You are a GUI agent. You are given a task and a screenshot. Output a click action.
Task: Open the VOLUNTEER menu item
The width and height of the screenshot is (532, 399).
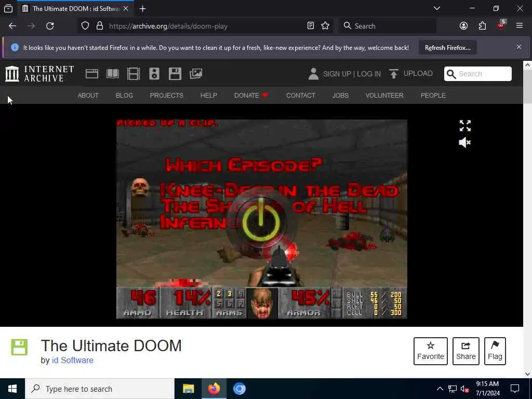(x=384, y=96)
